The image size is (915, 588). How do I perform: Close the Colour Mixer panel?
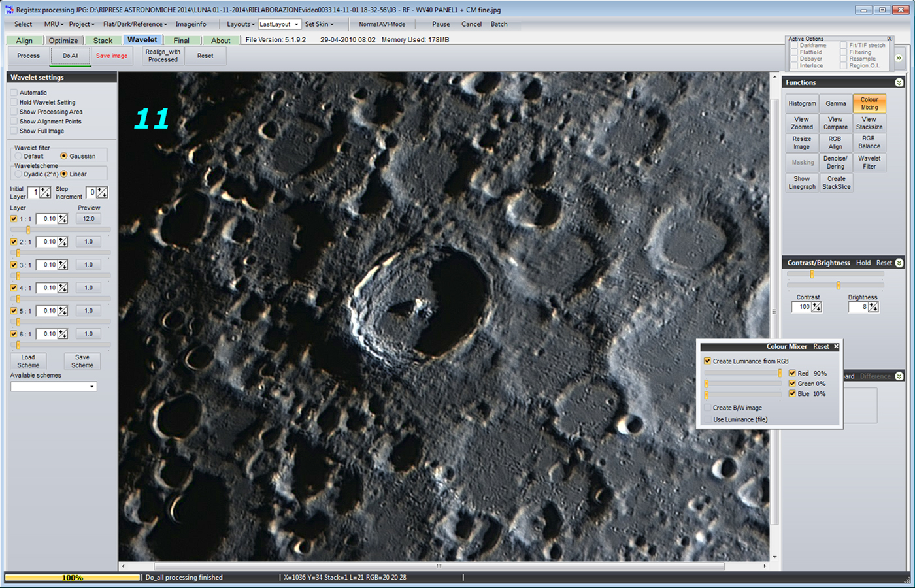pos(836,347)
